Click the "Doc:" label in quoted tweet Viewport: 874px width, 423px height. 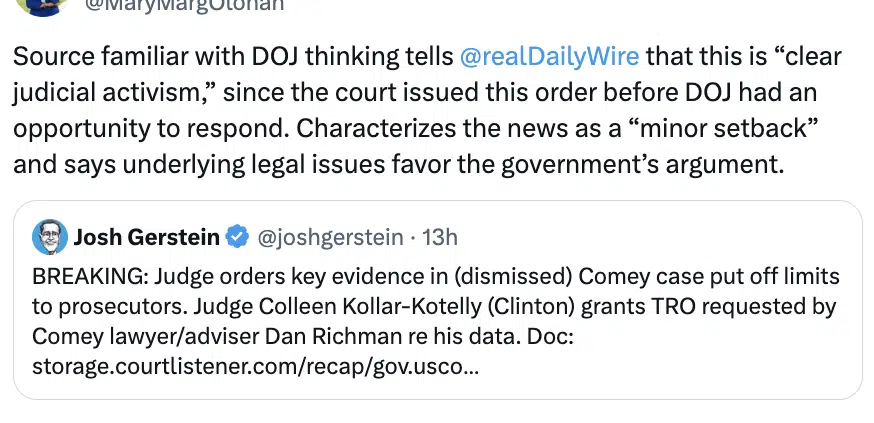pos(551,335)
